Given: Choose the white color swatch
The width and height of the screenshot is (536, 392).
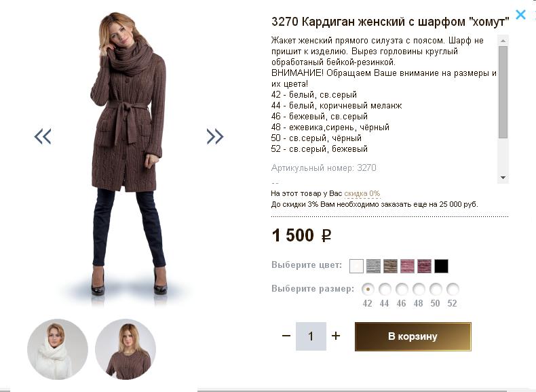Looking at the screenshot, I should (356, 266).
